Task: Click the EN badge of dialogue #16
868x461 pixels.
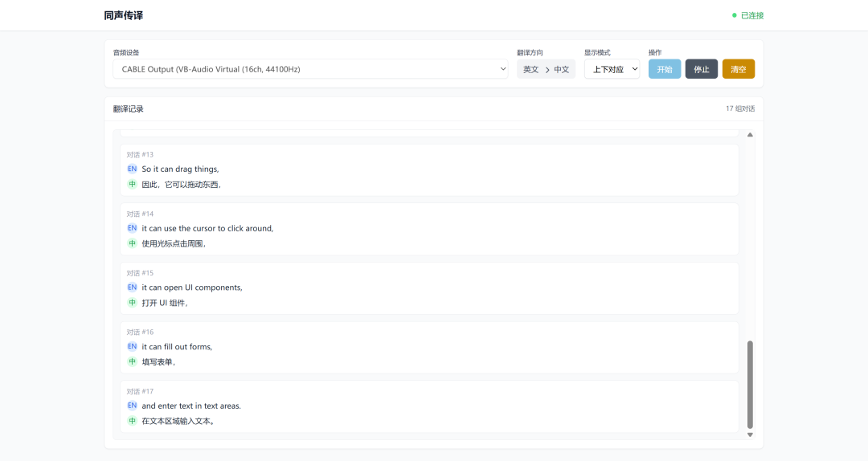Action: click(x=132, y=346)
